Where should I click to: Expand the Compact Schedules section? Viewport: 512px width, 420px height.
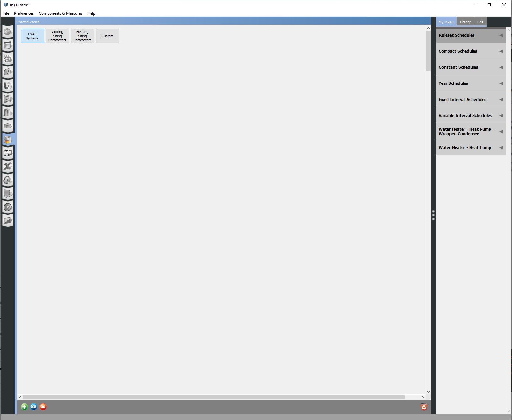pyautogui.click(x=471, y=51)
